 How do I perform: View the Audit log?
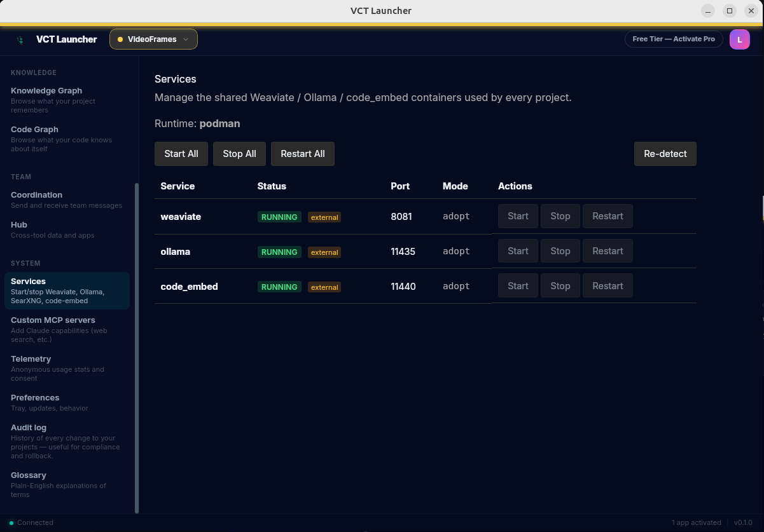[67, 441]
